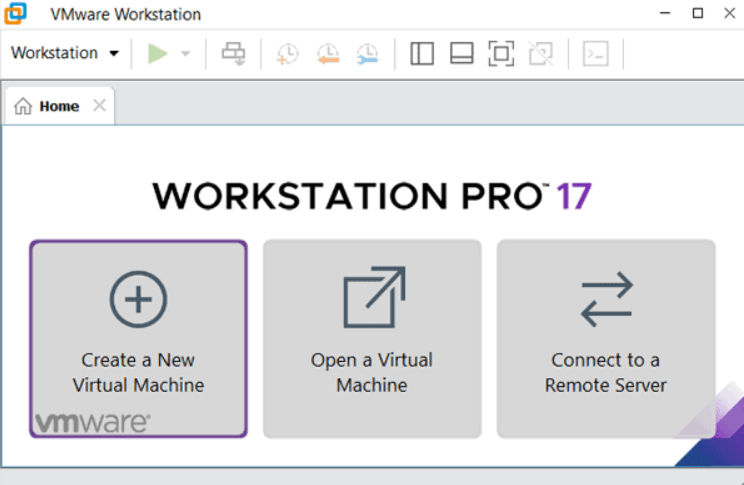
Task: Click Connect to a Remote Server tile
Action: (606, 339)
